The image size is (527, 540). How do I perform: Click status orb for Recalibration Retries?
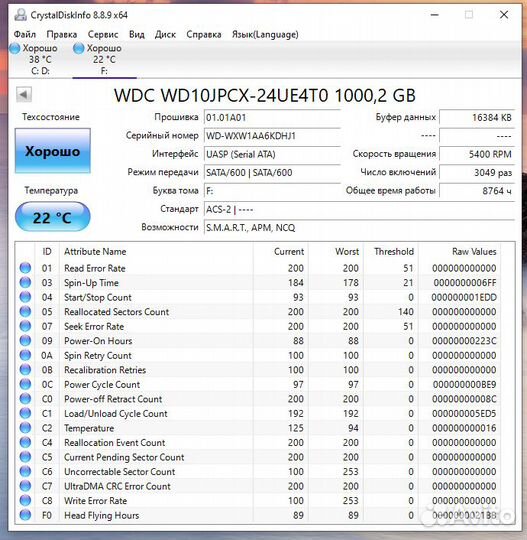25,370
